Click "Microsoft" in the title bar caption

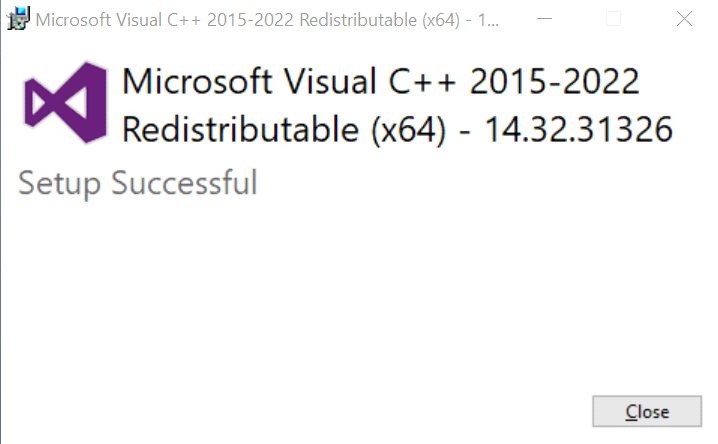(x=72, y=20)
